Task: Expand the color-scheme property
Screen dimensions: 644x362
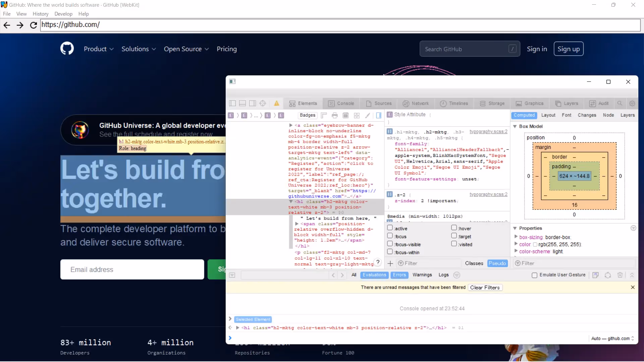Action: (x=516, y=251)
